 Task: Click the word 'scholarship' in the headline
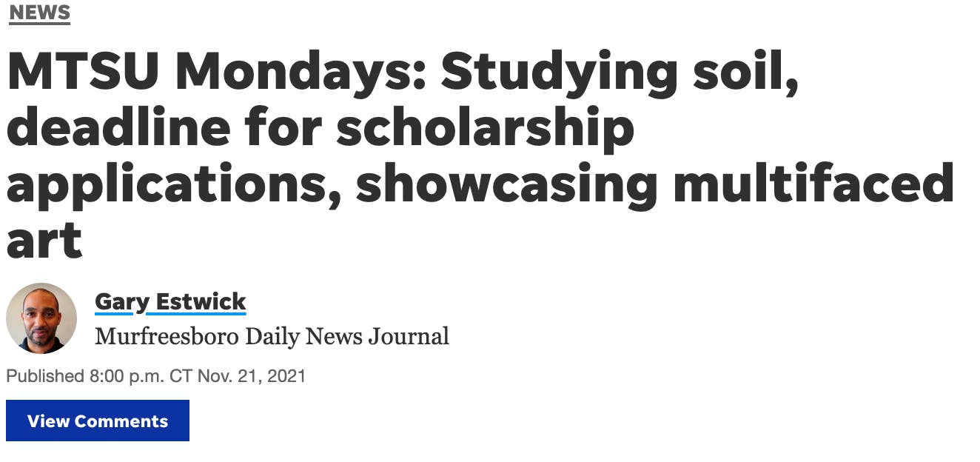(x=486, y=130)
